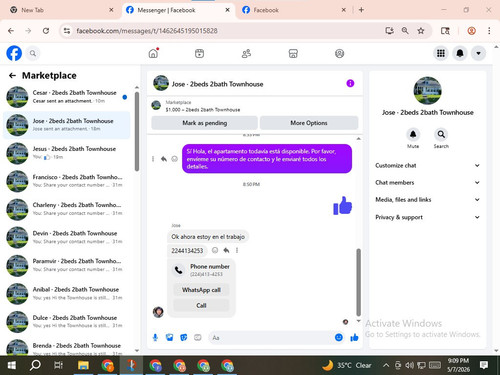Expand Chat members section

(x=427, y=182)
